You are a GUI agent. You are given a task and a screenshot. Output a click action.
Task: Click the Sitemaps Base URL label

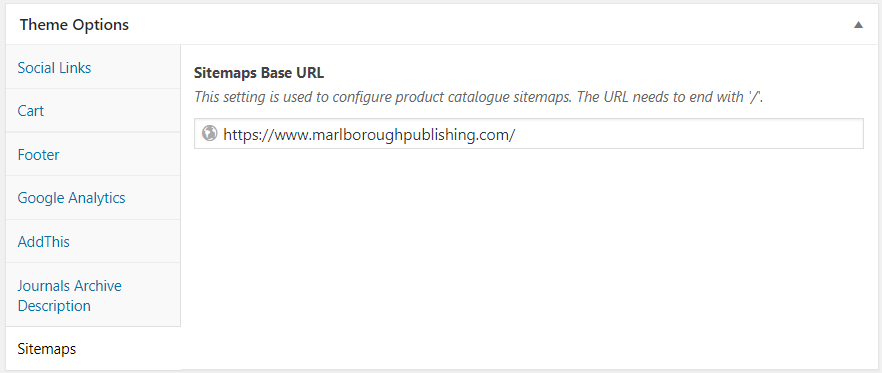259,73
